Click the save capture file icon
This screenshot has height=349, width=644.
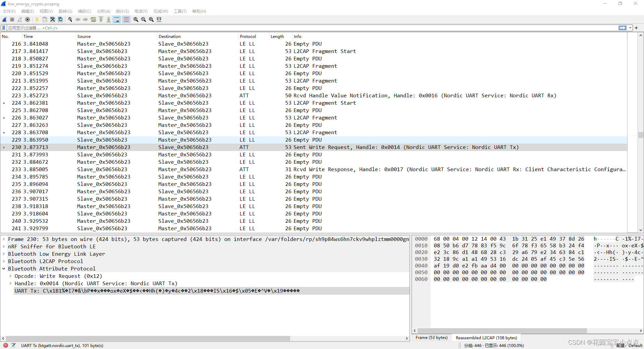click(45, 19)
